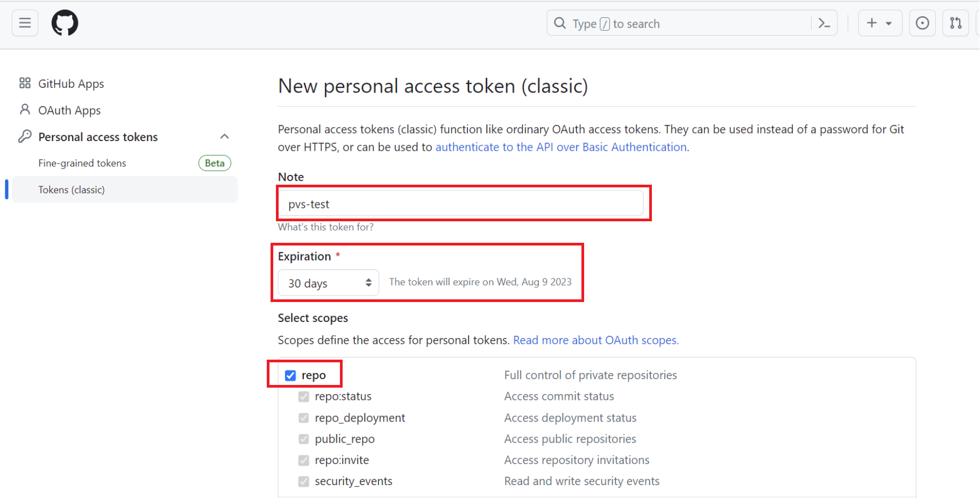Select Tokens (classic) in sidebar
Screen dimensions: 980x498
(72, 189)
